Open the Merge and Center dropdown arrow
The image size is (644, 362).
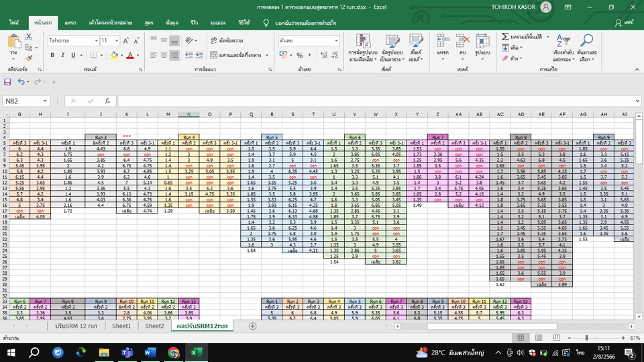pos(267,55)
